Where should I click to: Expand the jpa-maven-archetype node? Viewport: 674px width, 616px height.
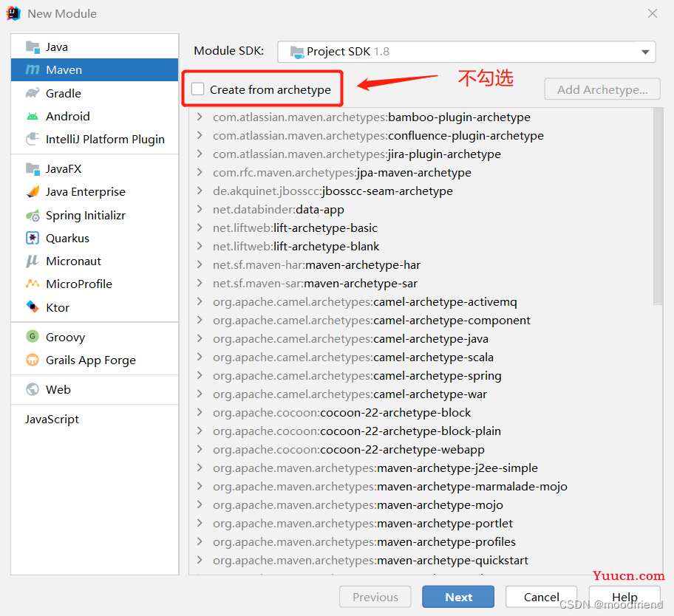pos(200,172)
